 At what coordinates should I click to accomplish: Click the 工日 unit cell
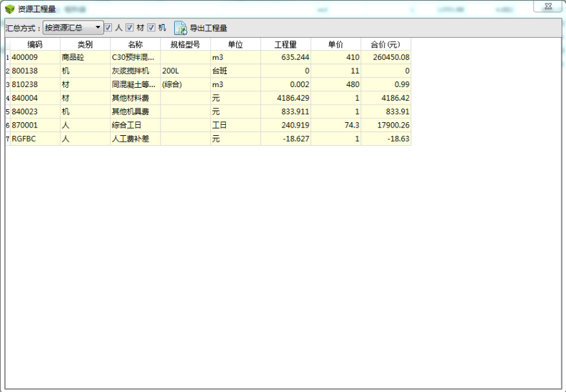[236, 125]
